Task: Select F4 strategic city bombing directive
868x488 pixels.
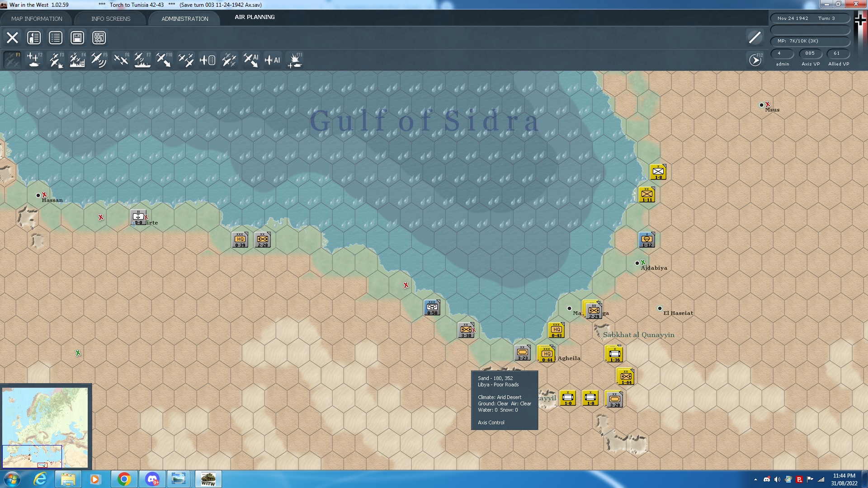Action: tap(77, 60)
